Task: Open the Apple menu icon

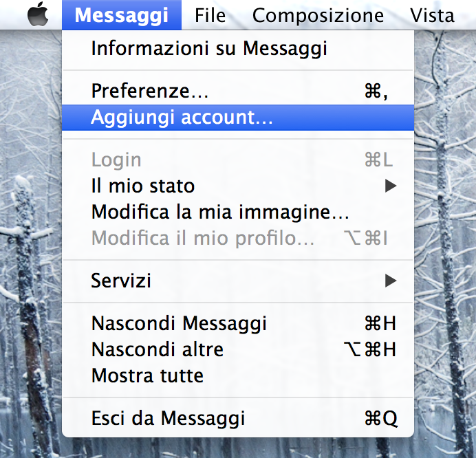Action: 38,14
